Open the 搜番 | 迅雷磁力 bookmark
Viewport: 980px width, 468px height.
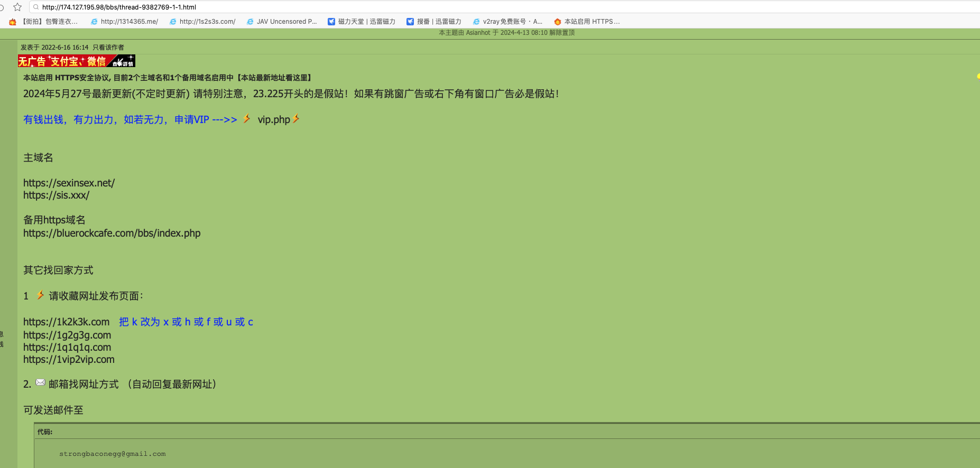click(x=434, y=22)
